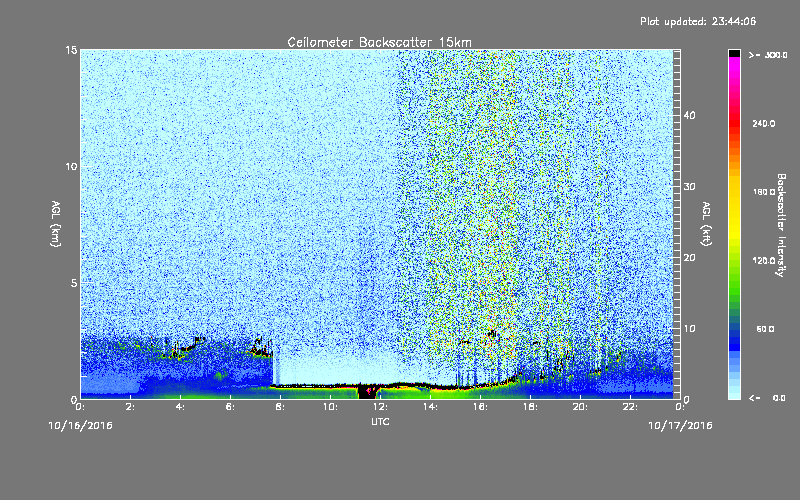Click the '16:' hour tick on the time axis

coord(480,407)
